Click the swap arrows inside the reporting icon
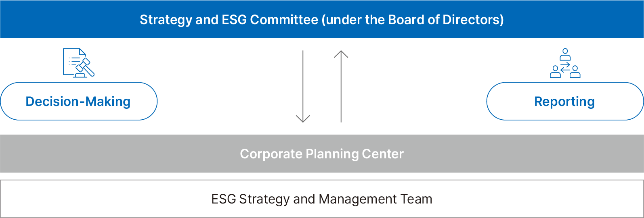The height and width of the screenshot is (218, 644). point(565,67)
